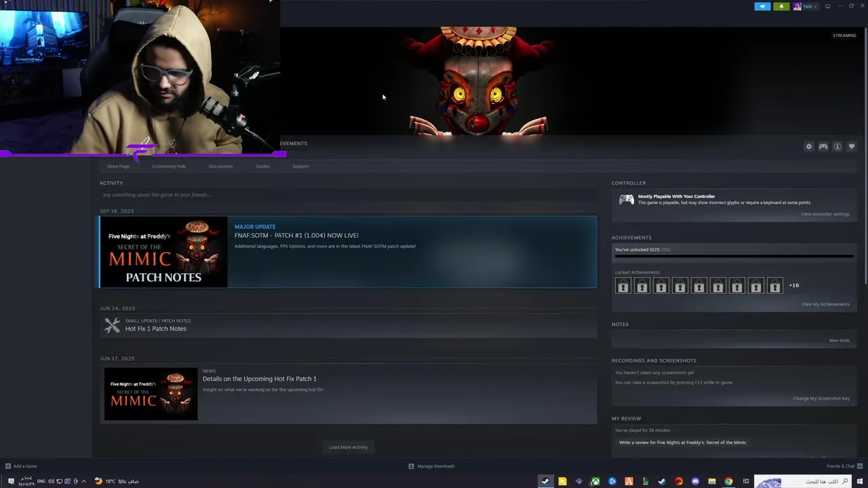
Task: Open the Discussions tab
Action: tap(220, 166)
